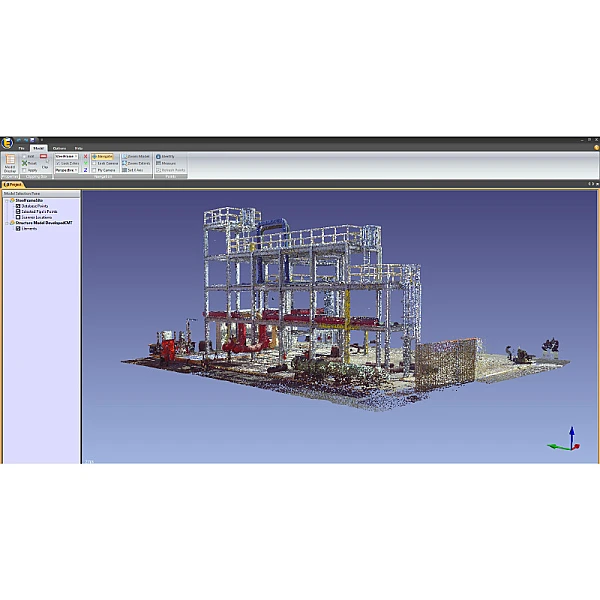Switch to the Options ribbon tab

[59, 148]
